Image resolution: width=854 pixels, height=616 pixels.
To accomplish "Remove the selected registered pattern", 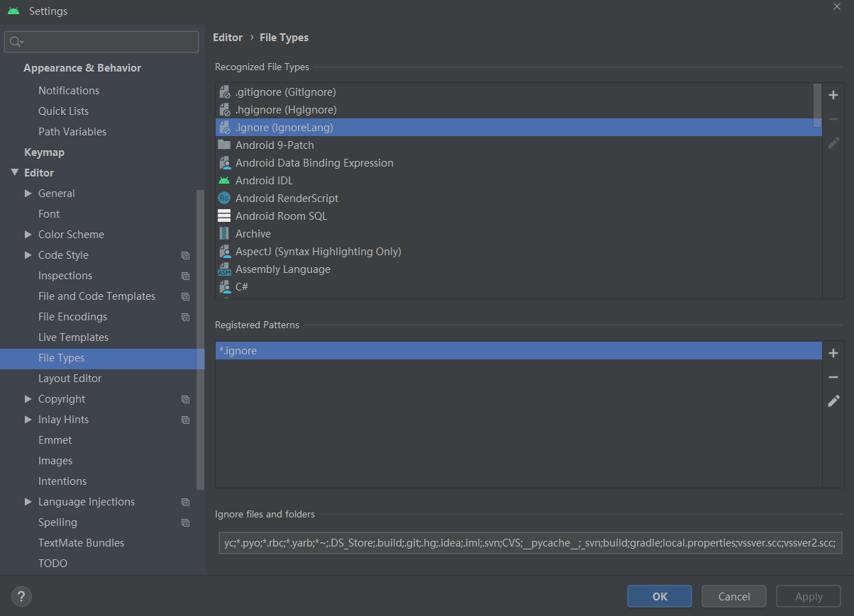I will click(833, 377).
